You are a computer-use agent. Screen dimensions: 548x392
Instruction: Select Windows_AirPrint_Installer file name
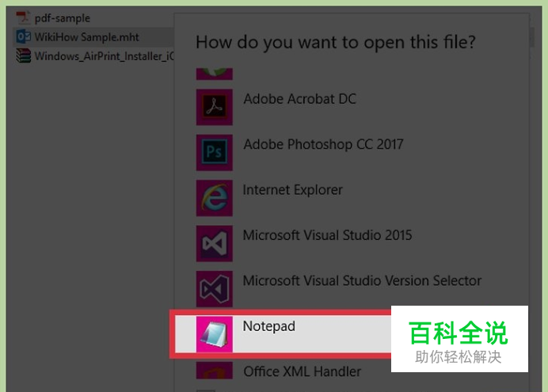[105, 56]
